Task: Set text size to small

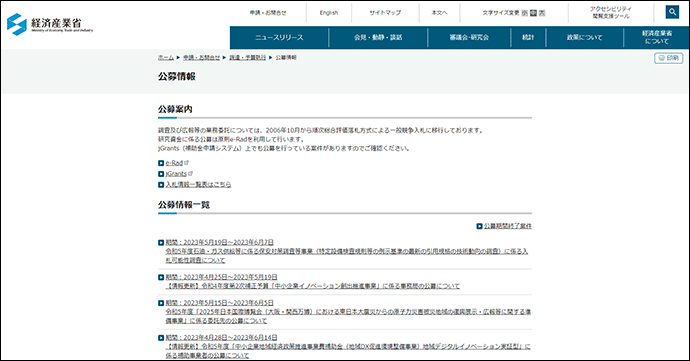Action: (x=525, y=13)
